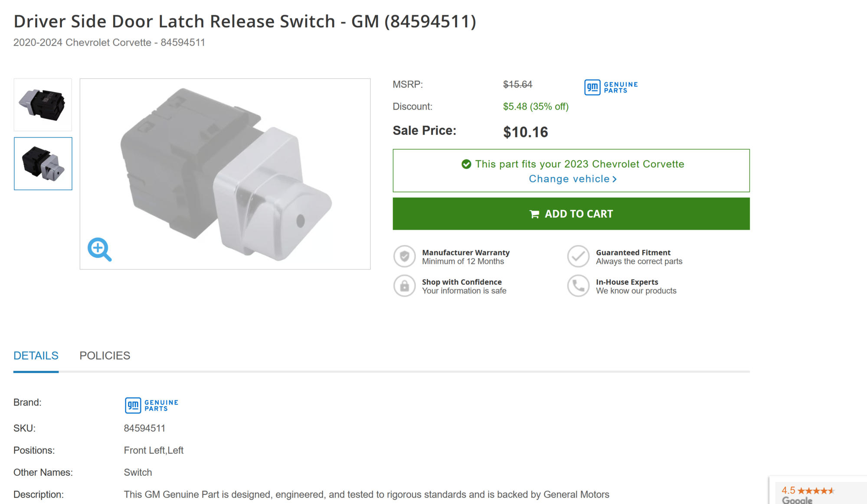Click the In-House Experts phone icon
This screenshot has height=504, width=867.
coord(578,286)
